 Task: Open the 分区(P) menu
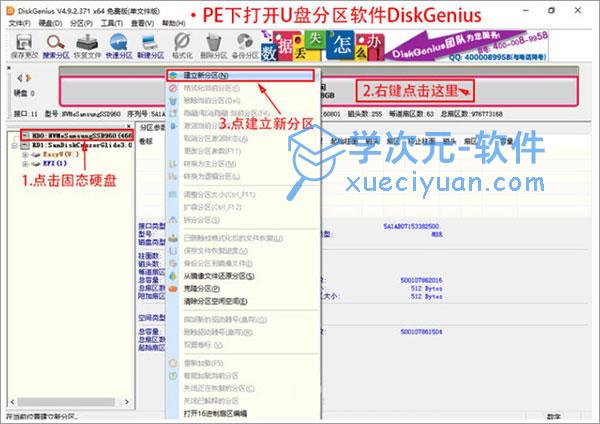point(81,24)
